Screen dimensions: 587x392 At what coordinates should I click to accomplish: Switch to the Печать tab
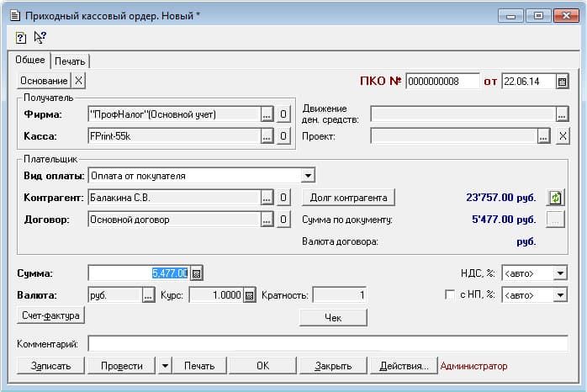click(70, 61)
